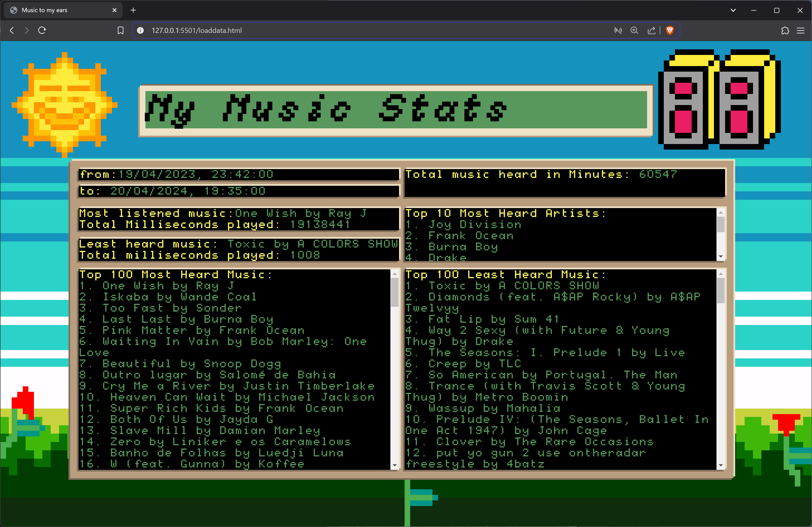This screenshot has width=812, height=527.
Task: Click the browser forward arrow
Action: coord(27,30)
